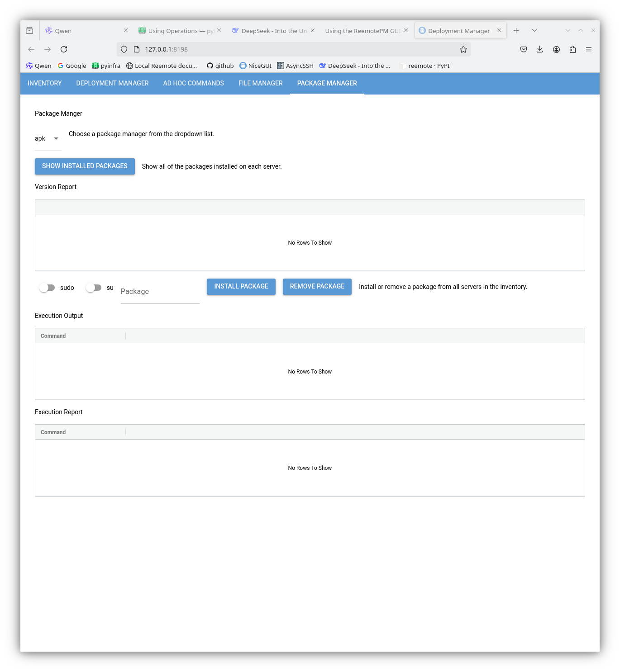
Task: Open the extensions puzzle icon
Action: (572, 49)
